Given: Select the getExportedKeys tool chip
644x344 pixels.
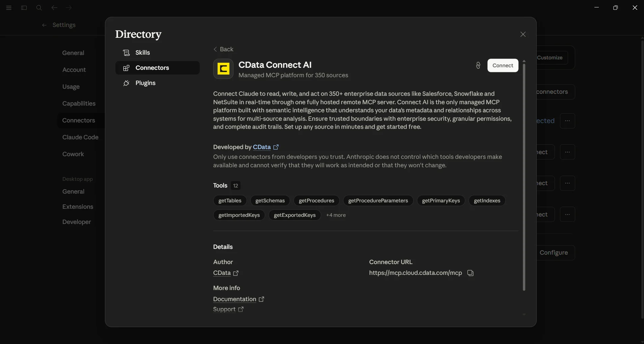Looking at the screenshot, I should click(295, 215).
